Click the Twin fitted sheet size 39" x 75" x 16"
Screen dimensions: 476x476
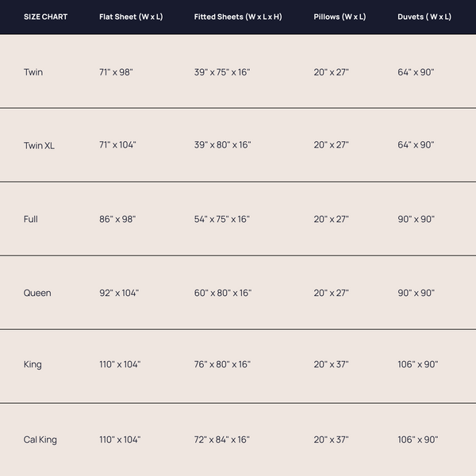pyautogui.click(x=222, y=72)
